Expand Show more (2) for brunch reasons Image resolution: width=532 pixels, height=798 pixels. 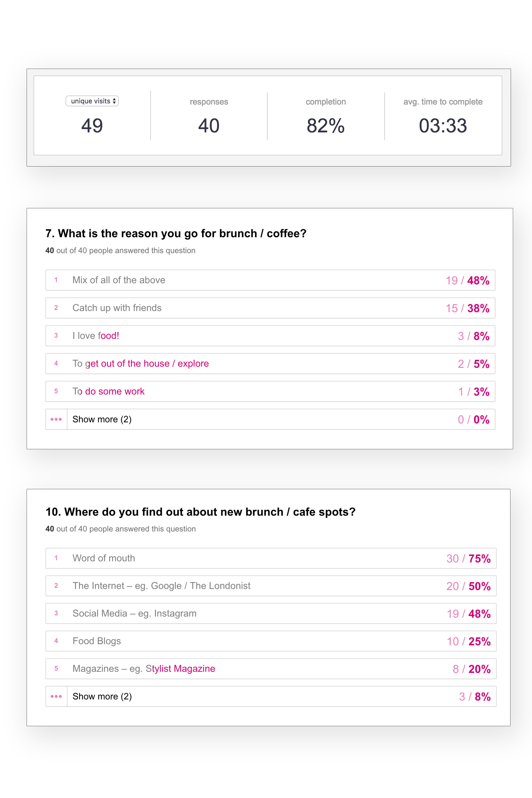pos(102,419)
